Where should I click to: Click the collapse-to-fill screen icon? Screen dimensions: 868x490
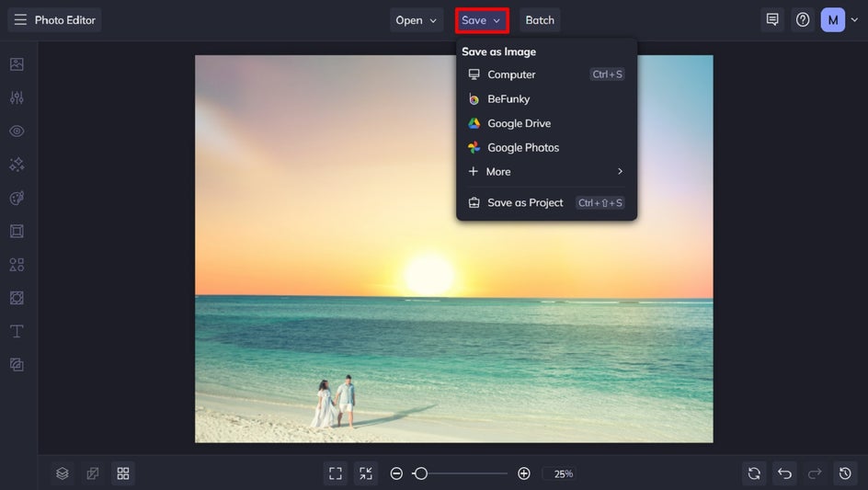click(x=366, y=473)
